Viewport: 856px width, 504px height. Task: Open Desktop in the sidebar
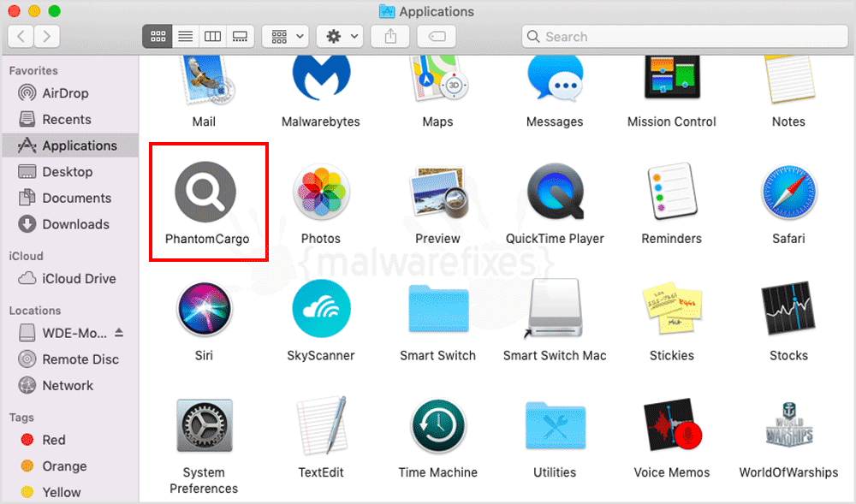pyautogui.click(x=70, y=172)
